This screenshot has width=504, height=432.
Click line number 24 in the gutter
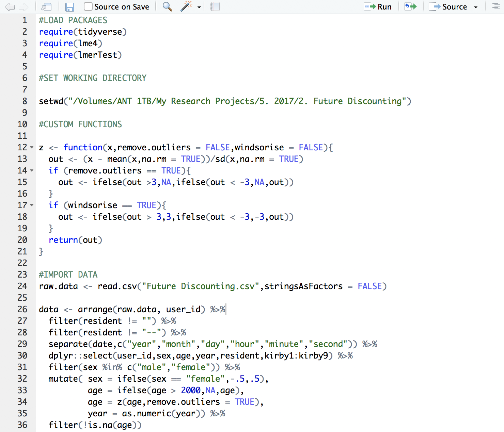pyautogui.click(x=22, y=286)
